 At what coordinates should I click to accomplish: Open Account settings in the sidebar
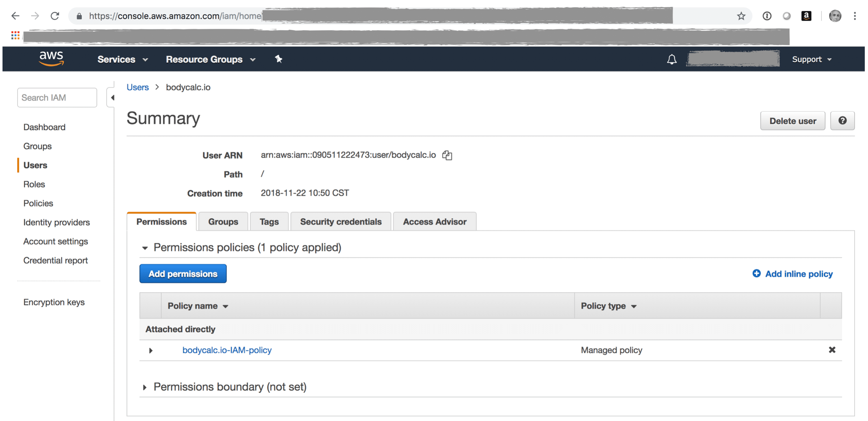pos(55,241)
